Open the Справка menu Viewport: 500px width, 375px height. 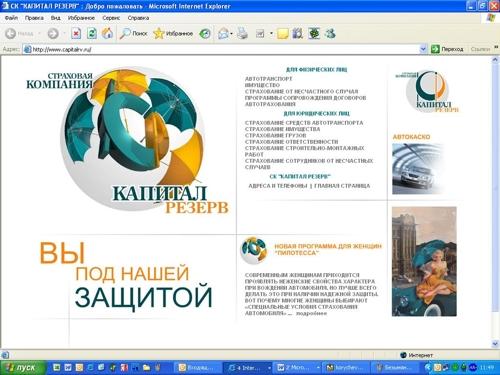point(138,18)
